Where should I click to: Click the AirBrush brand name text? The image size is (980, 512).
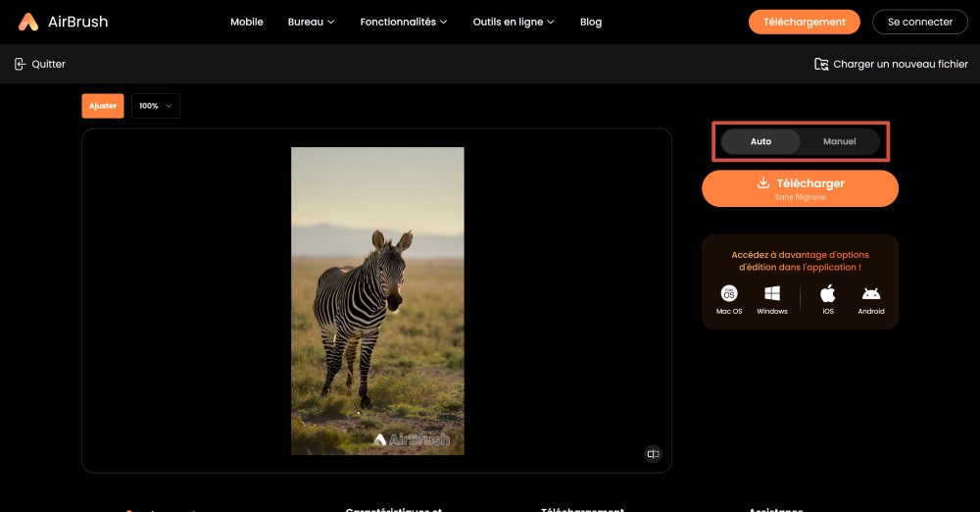(x=78, y=22)
